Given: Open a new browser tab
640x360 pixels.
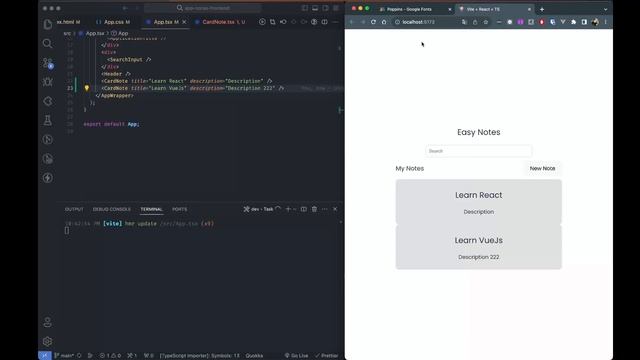Looking at the screenshot, I should pos(542,9).
